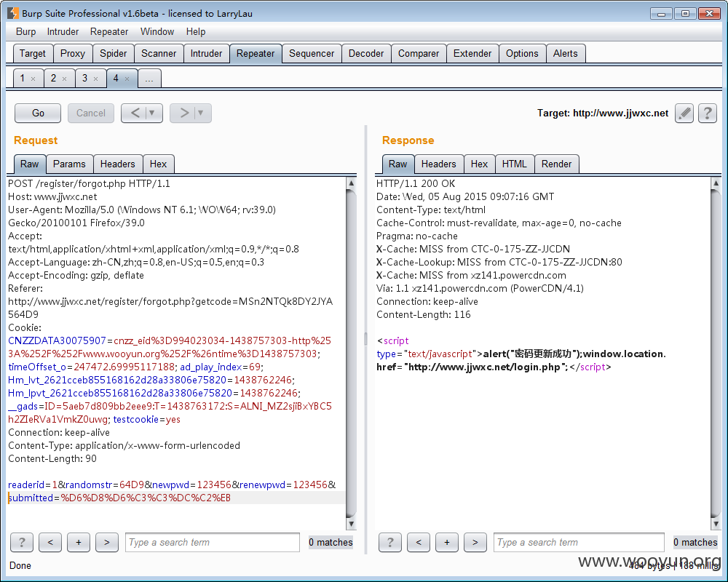Close Repeater tab 2 with its x
The image size is (728, 582).
tap(65, 79)
